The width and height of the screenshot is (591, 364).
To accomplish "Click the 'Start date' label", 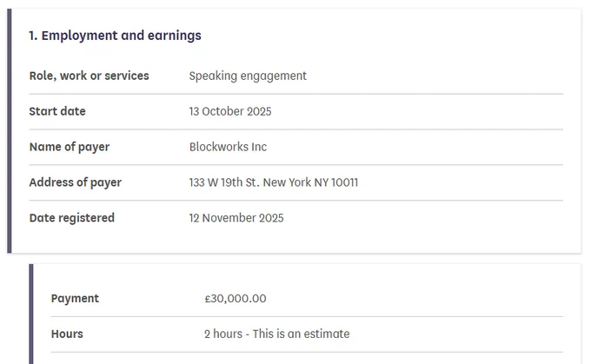I will 57,111.
